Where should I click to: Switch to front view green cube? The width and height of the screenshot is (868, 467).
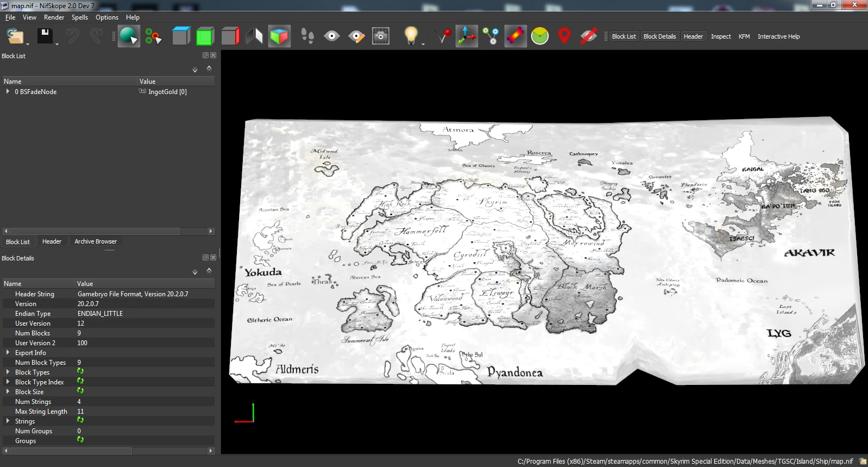click(205, 36)
